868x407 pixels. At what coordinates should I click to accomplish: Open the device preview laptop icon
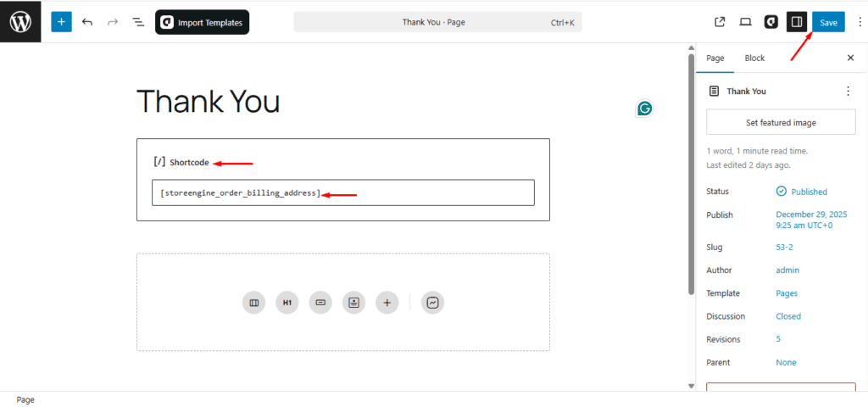click(x=745, y=22)
